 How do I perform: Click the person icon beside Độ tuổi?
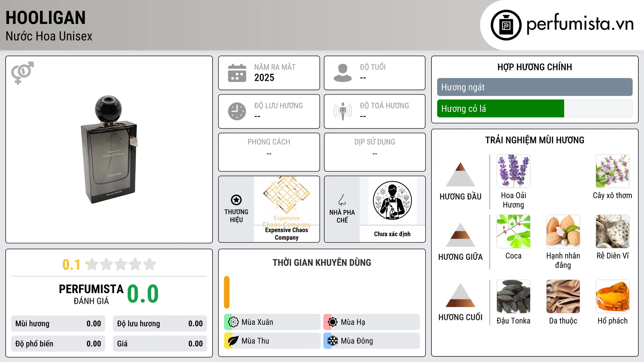pyautogui.click(x=342, y=73)
